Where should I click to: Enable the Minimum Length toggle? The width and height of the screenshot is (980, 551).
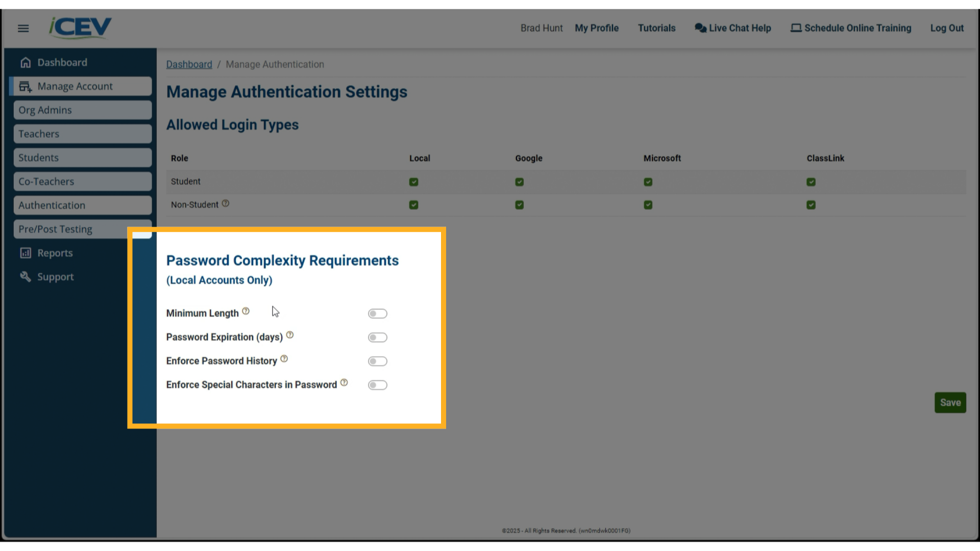coord(378,313)
